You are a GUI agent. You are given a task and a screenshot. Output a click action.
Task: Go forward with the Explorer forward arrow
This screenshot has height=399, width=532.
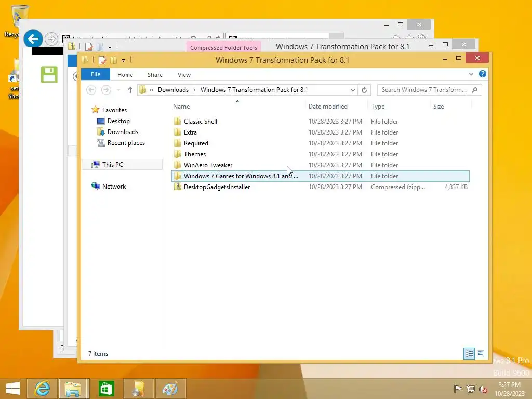(106, 90)
